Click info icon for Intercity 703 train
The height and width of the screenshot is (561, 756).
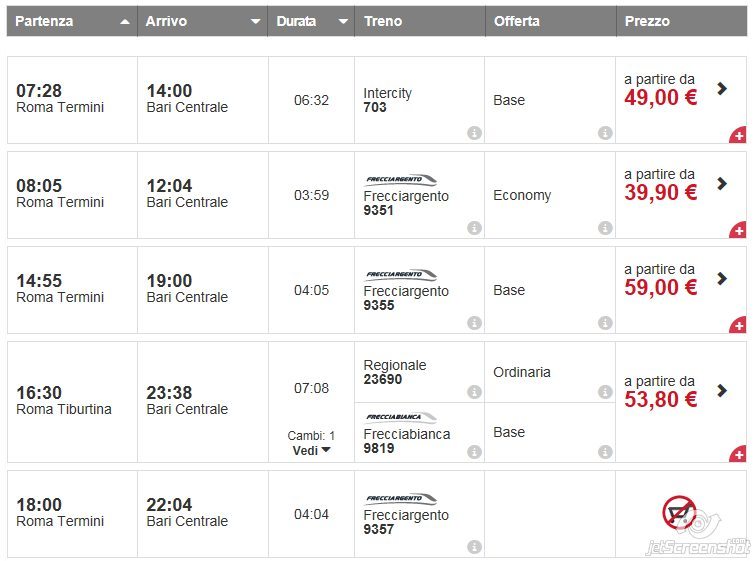pos(474,133)
